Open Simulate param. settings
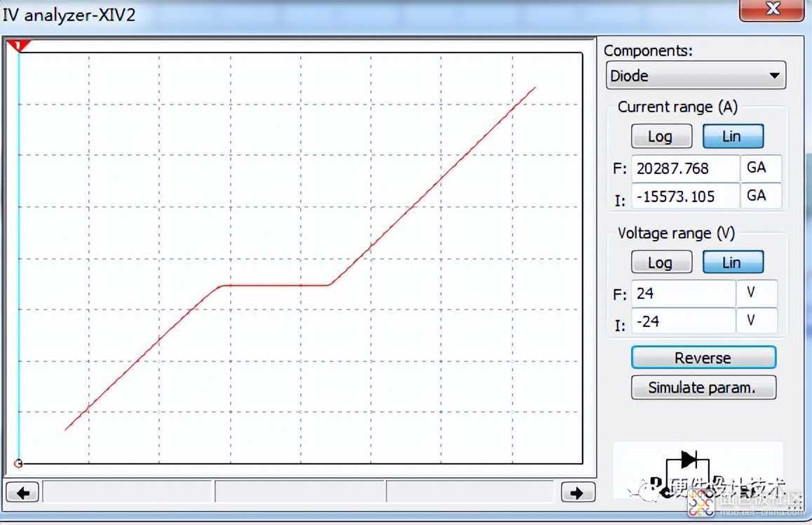Viewport: 812px width, 525px height. 703,387
